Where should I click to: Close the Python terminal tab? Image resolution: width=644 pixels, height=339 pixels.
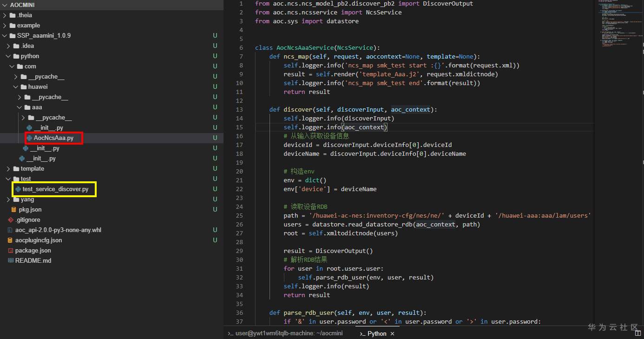pyautogui.click(x=392, y=334)
